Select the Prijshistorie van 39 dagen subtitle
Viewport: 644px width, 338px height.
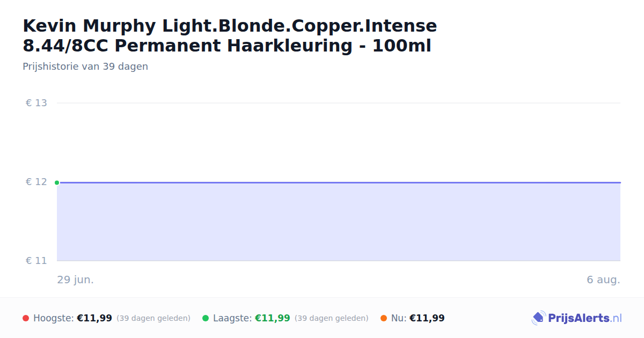coord(85,67)
